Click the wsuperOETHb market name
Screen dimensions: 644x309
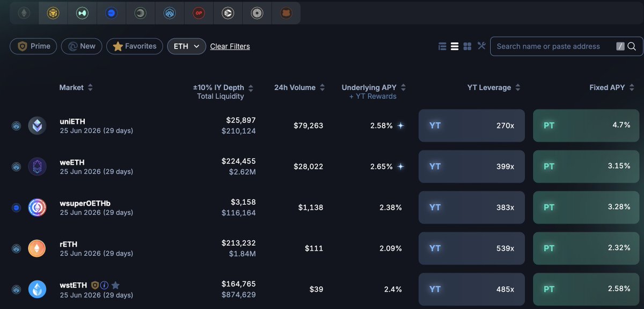[85, 203]
